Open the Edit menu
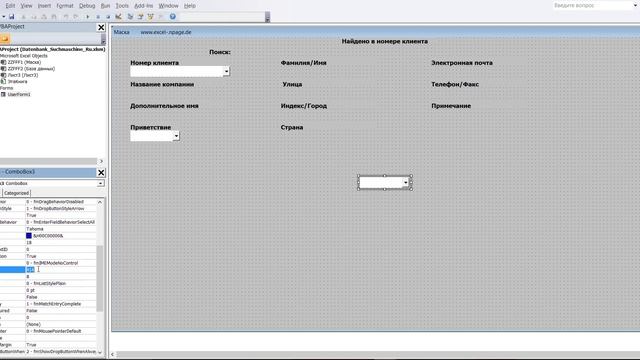 click(10, 6)
